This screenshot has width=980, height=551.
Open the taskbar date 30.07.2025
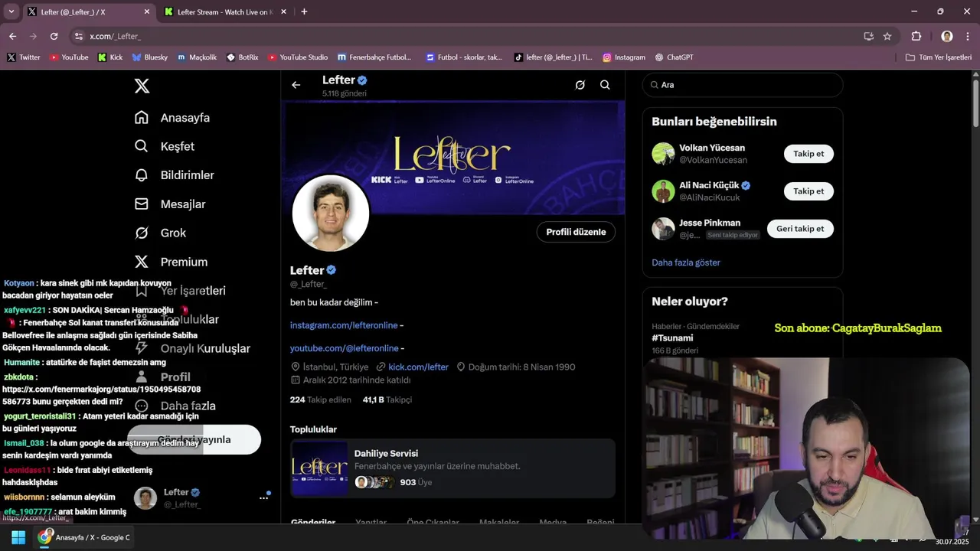952,542
